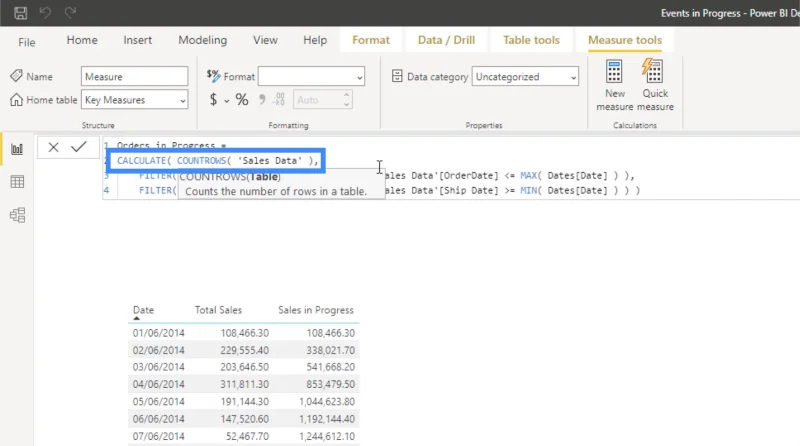800x446 pixels.
Task: Cancel the formula with the X icon
Action: click(53, 147)
